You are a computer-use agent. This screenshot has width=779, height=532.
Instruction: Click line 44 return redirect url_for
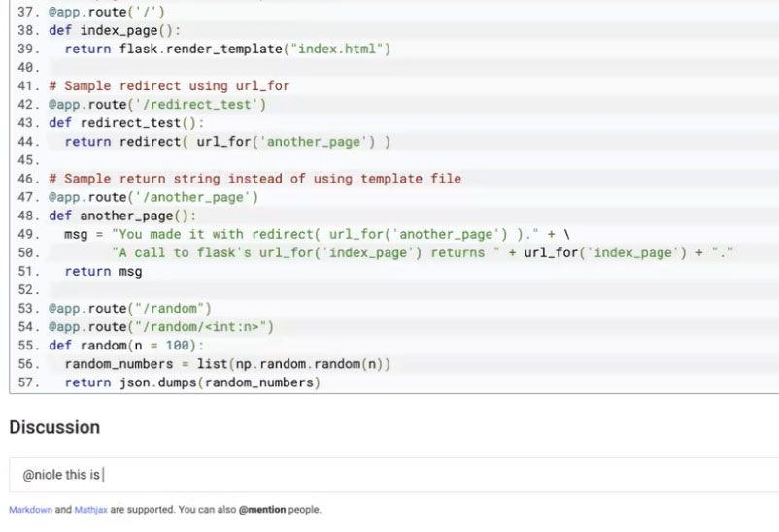[x=227, y=142]
